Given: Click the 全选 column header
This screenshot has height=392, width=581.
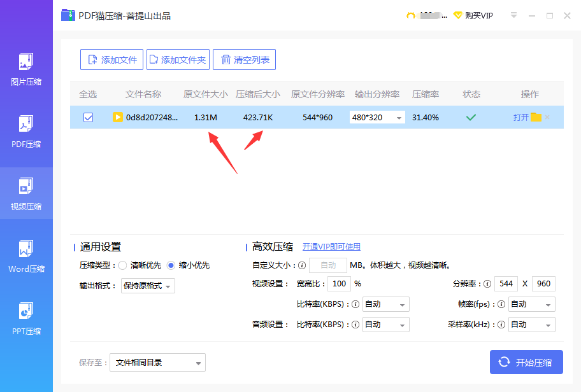Looking at the screenshot, I should (x=88, y=94).
